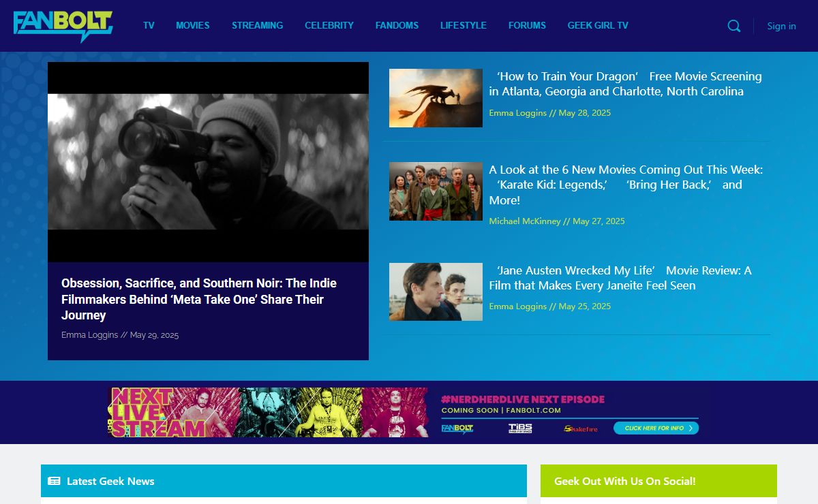
Task: Click the Sign in link
Action: click(x=781, y=26)
